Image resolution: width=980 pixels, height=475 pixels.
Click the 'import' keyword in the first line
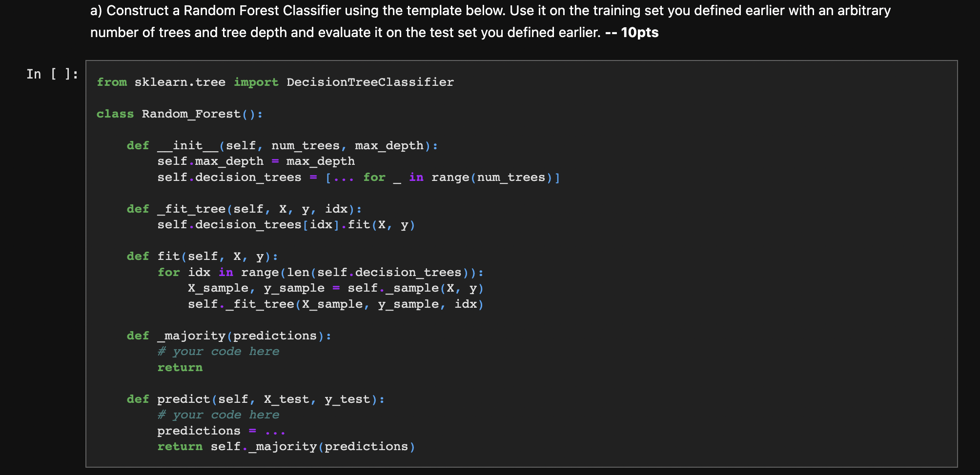click(x=256, y=82)
